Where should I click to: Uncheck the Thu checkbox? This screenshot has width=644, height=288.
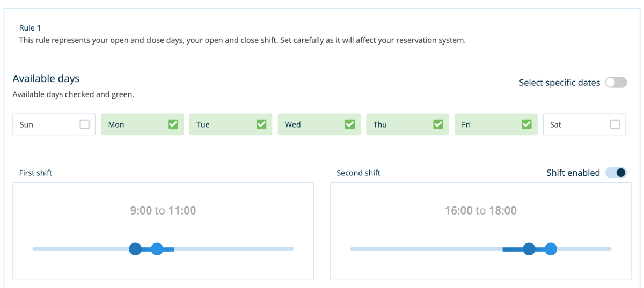[438, 124]
